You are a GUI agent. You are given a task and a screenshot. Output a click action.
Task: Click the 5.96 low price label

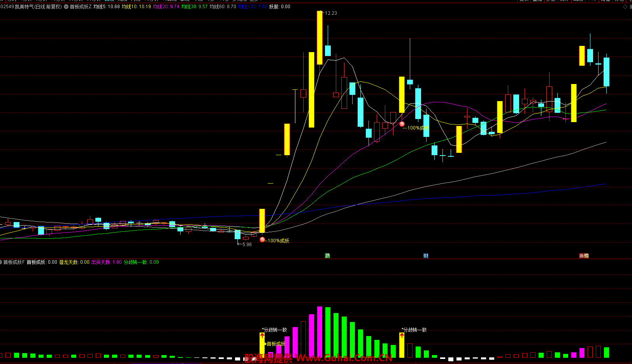click(x=247, y=245)
